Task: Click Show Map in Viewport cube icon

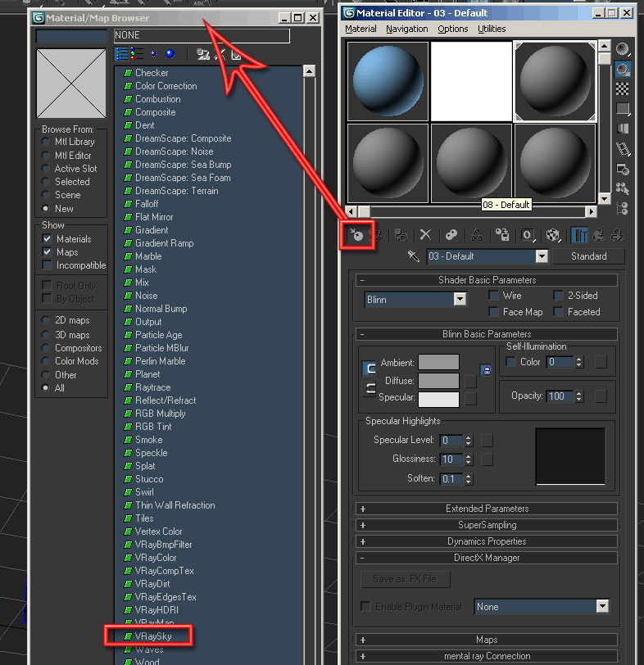Action: pyautogui.click(x=553, y=234)
